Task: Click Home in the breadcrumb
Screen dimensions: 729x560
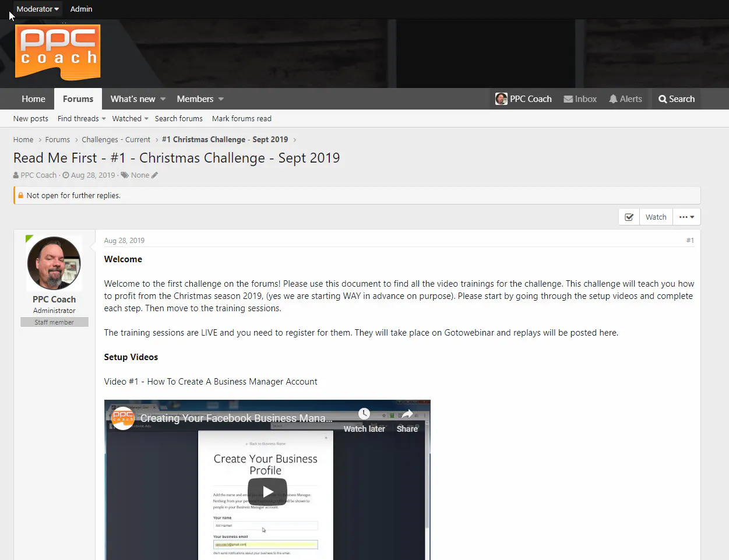Action: coord(23,140)
